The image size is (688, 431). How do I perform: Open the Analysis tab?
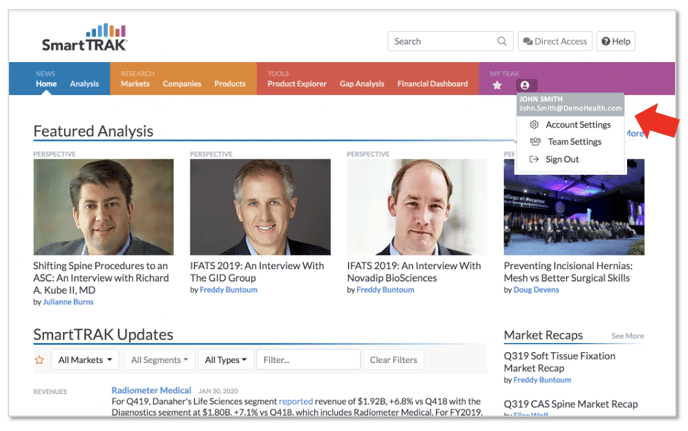tap(84, 84)
